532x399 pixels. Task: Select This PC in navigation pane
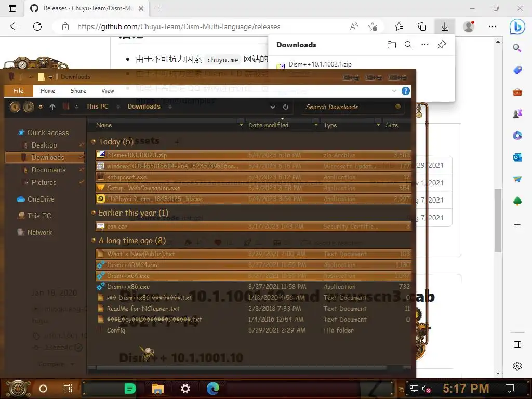[39, 216]
